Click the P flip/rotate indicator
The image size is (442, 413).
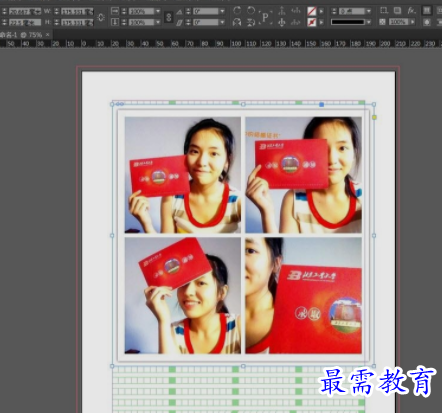point(265,17)
